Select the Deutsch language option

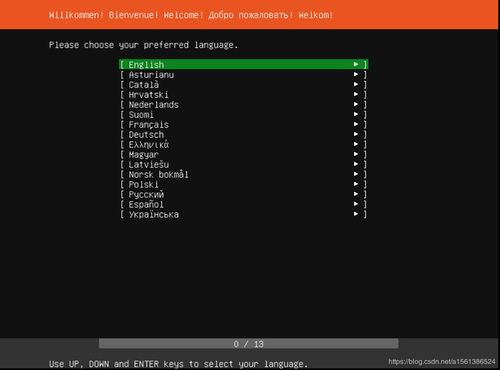[x=243, y=135]
